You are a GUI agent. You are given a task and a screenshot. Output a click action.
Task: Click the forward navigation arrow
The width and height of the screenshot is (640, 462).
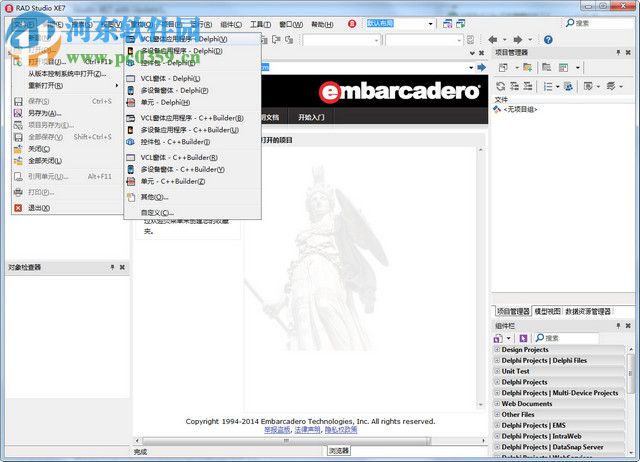518,40
